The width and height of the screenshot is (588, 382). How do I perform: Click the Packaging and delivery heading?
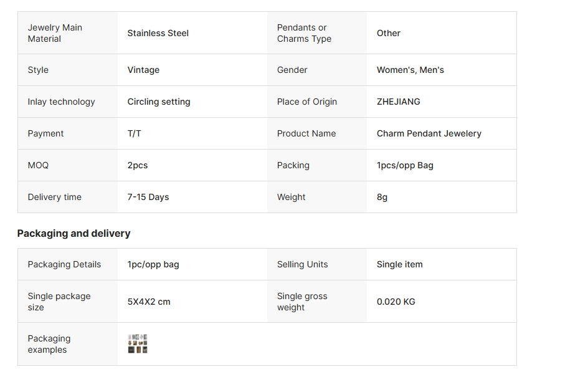(x=74, y=234)
